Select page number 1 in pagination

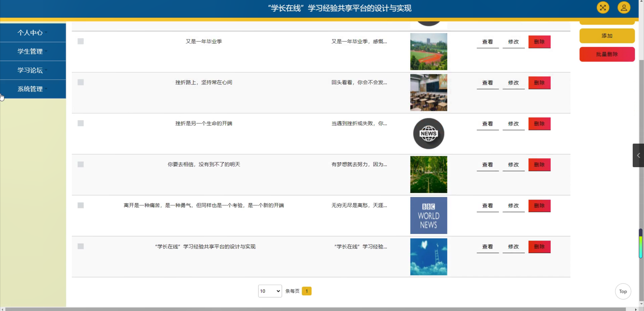tap(307, 291)
